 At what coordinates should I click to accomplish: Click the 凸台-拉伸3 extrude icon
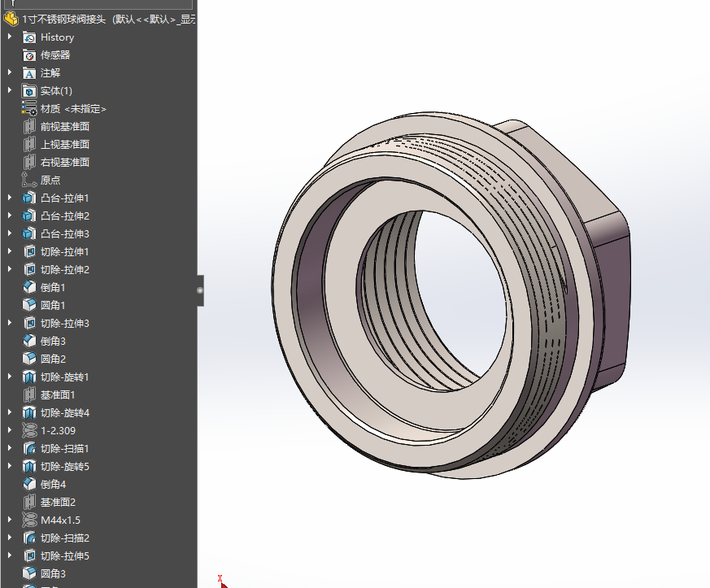pos(29,234)
